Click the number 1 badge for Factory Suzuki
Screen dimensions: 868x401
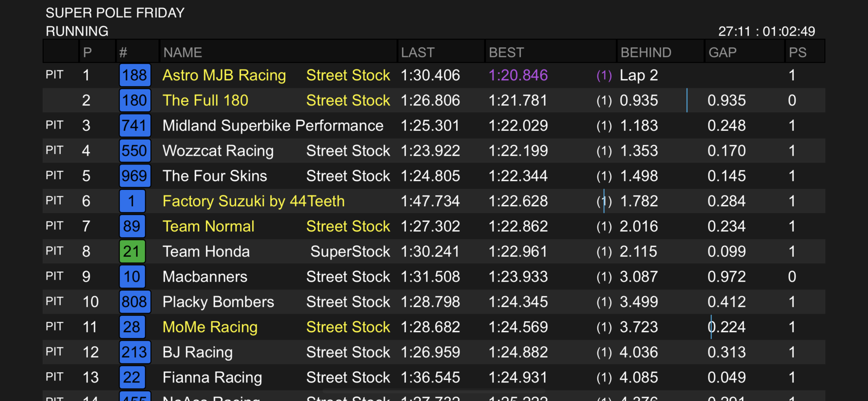click(x=132, y=201)
